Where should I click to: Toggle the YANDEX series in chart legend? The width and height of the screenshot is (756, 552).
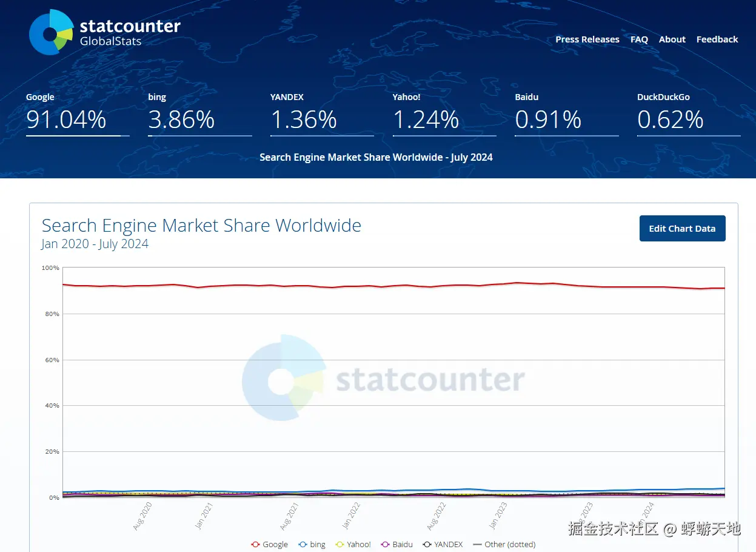[443, 545]
